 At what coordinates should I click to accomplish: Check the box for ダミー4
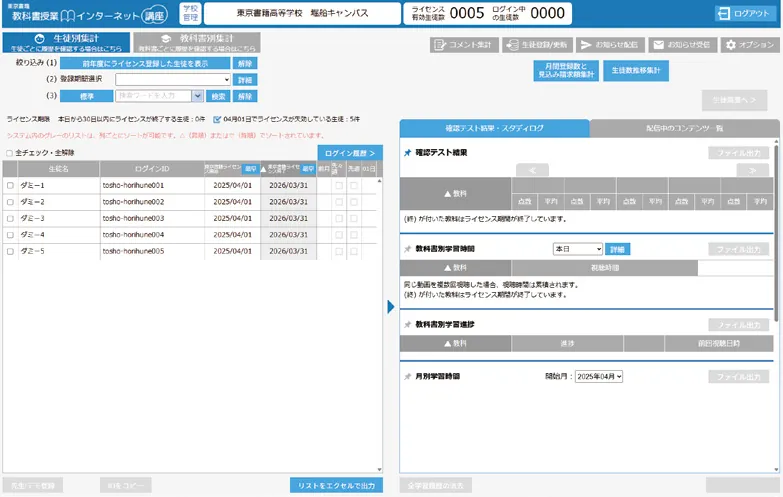click(x=10, y=235)
